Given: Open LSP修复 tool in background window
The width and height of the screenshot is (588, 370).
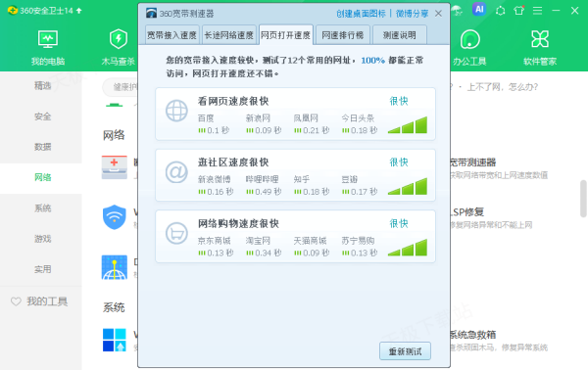Looking at the screenshot, I should click(466, 212).
